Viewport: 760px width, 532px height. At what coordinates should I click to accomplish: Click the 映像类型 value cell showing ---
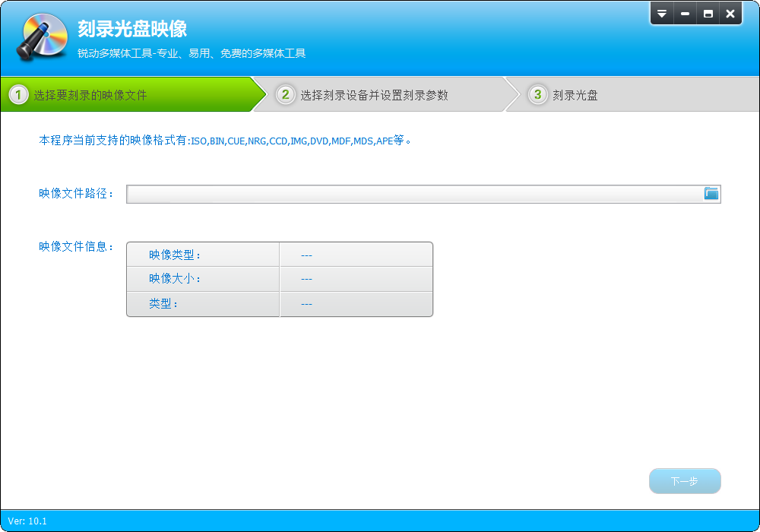tap(306, 255)
